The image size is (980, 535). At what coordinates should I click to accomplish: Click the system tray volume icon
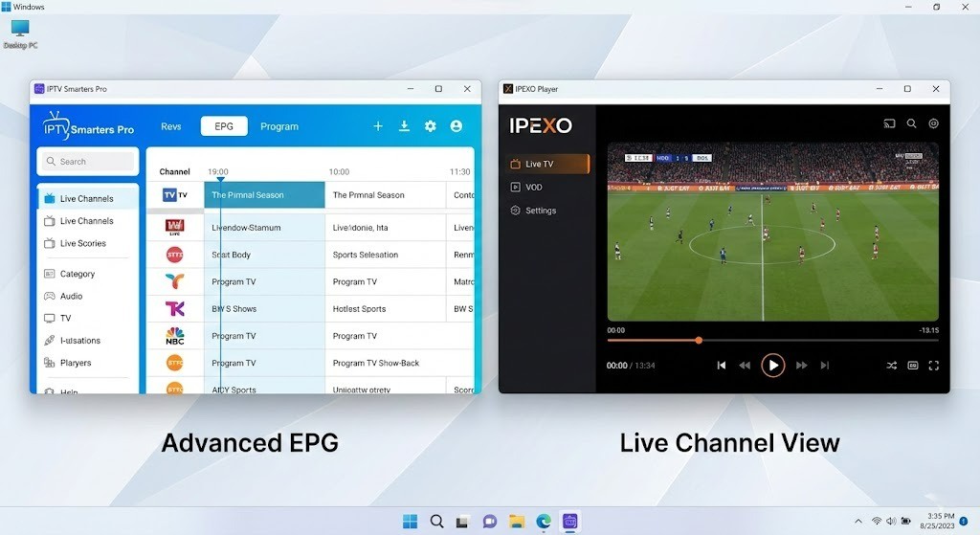coord(891,522)
